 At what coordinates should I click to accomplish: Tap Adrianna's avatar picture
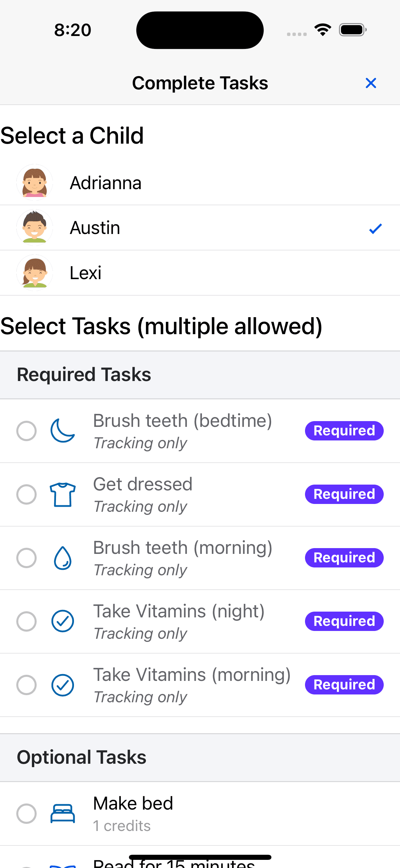click(35, 183)
